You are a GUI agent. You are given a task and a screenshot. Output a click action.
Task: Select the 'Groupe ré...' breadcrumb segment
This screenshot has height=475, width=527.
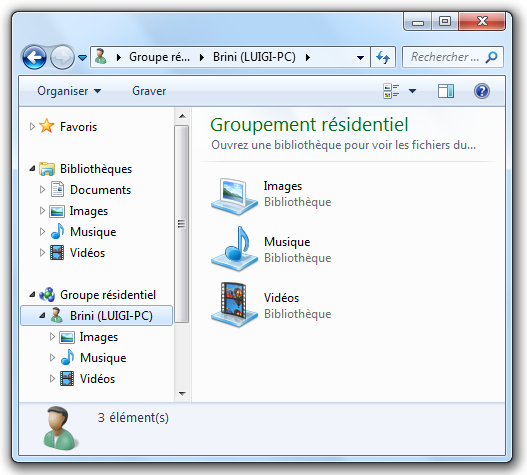tap(159, 57)
